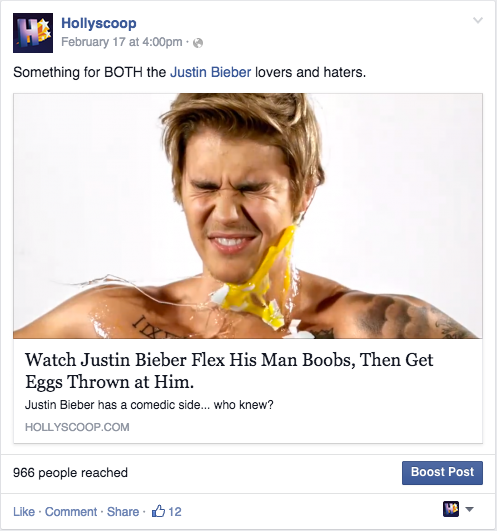
Task: Click the 'Watch Justin Bieber Flex' headline
Action: 229,371
